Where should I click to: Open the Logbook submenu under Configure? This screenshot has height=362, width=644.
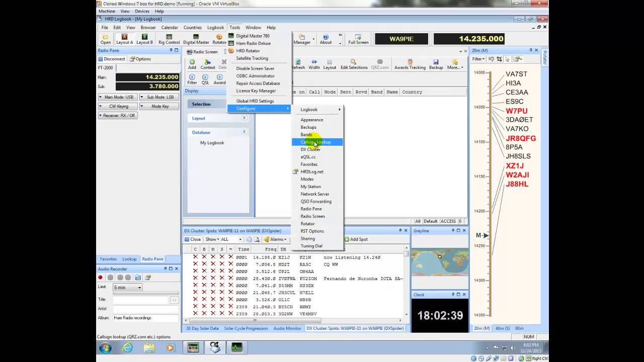tap(317, 110)
